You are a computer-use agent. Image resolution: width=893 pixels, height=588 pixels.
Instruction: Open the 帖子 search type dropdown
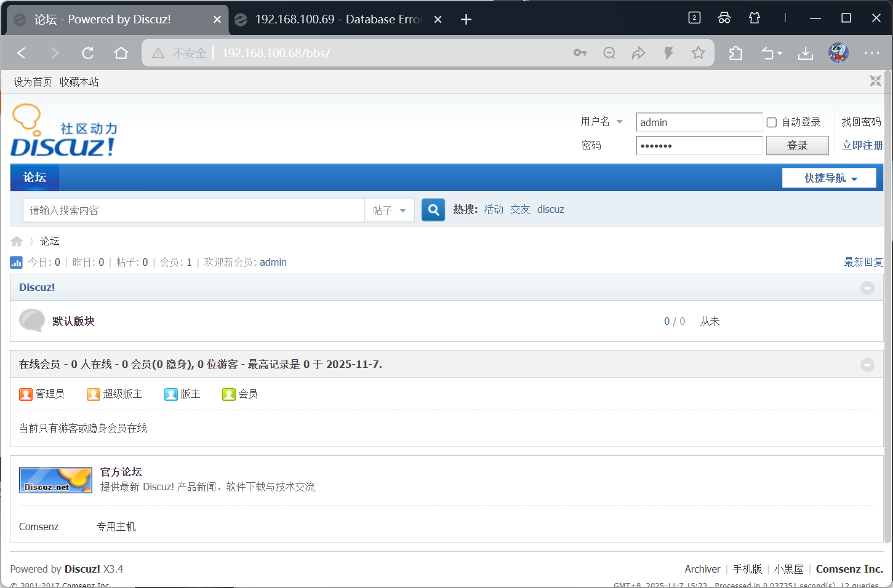click(x=389, y=210)
